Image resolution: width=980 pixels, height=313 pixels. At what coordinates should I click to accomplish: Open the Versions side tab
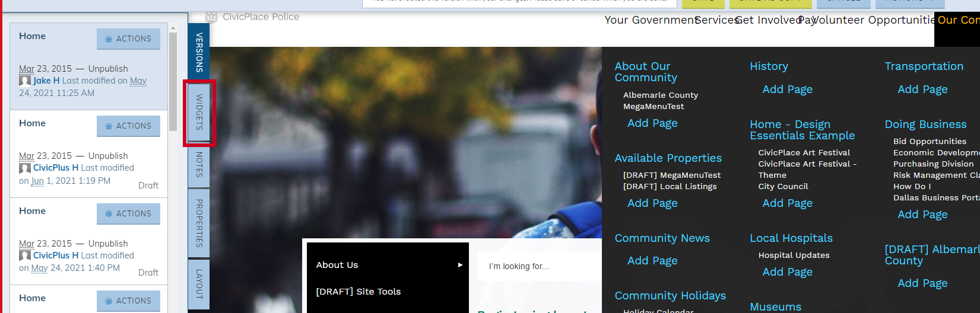click(x=199, y=52)
